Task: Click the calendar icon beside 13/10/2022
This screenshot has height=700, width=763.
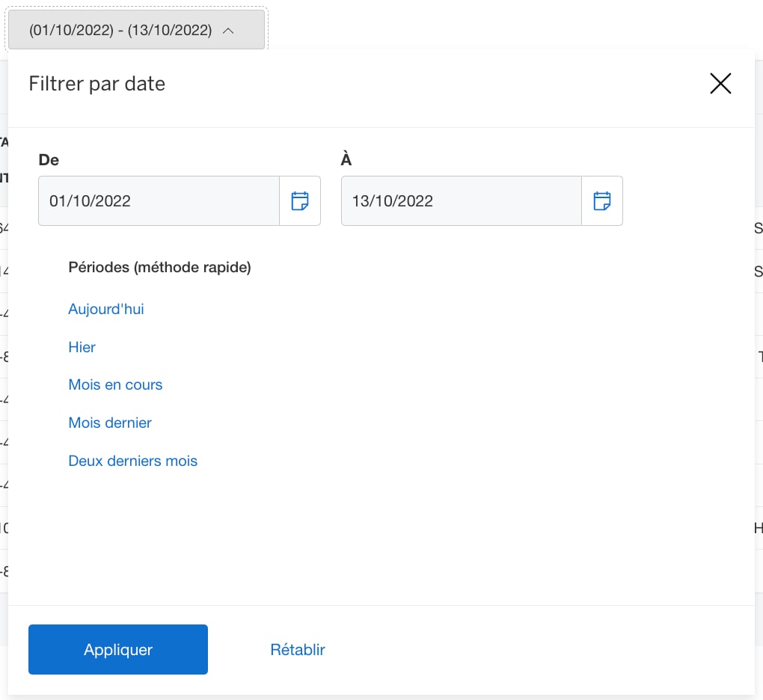Action: tap(602, 200)
